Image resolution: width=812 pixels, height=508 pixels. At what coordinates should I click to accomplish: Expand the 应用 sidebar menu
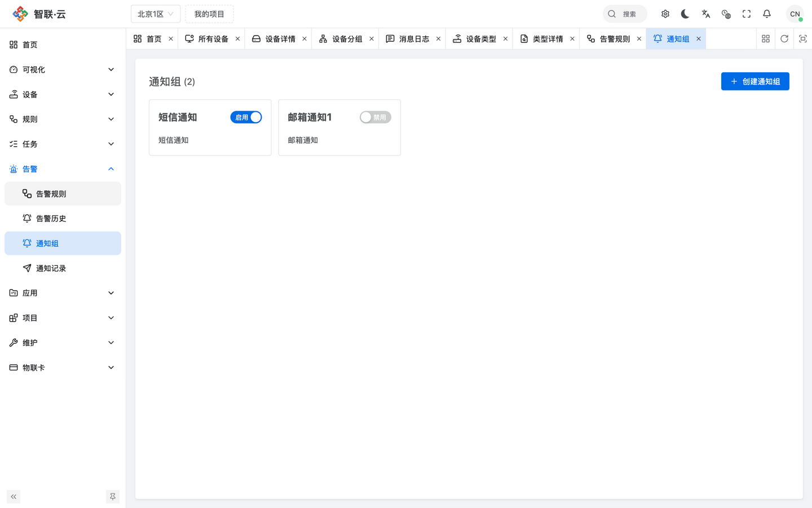pos(63,293)
